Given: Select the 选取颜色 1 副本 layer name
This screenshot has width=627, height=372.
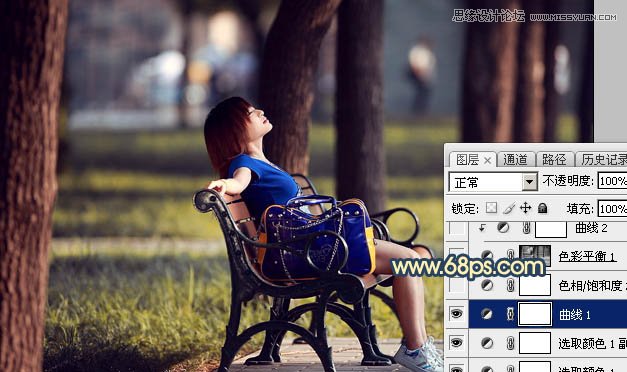Looking at the screenshot, I should pos(593,343).
